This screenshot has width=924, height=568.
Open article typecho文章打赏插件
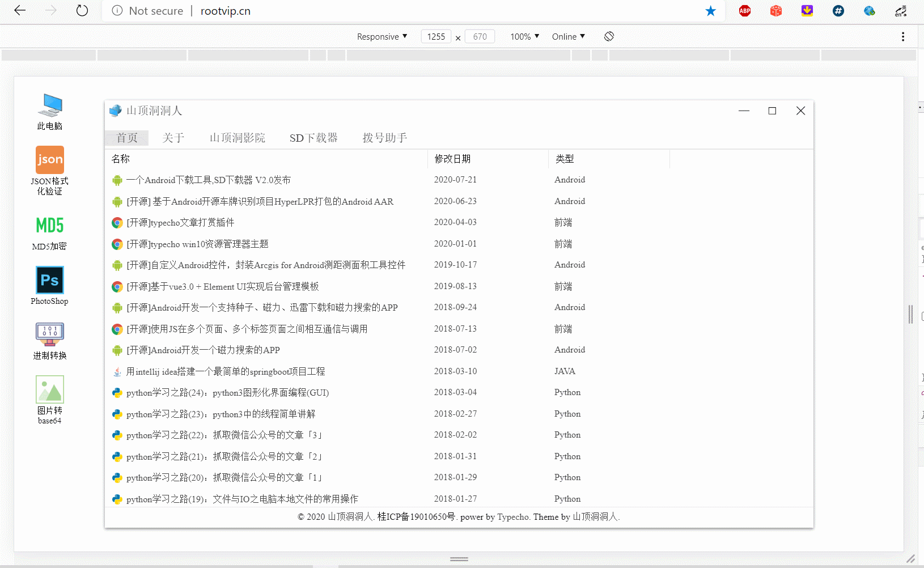click(180, 223)
